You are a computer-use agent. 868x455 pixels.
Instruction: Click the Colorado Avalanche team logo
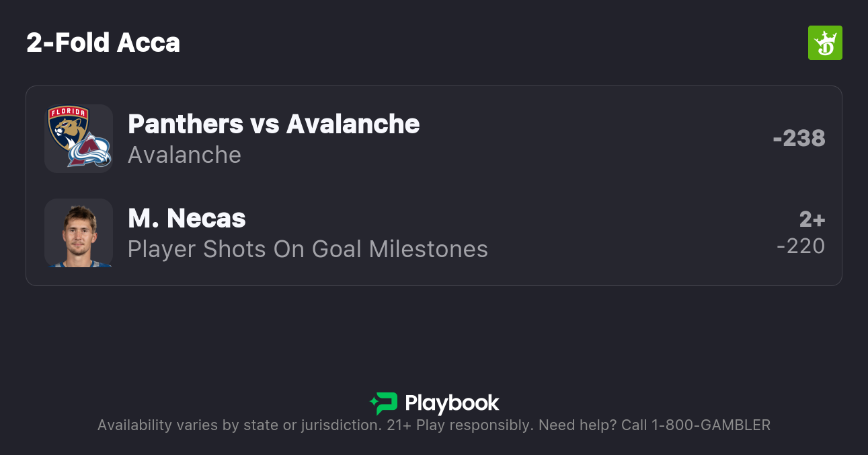[x=89, y=151]
